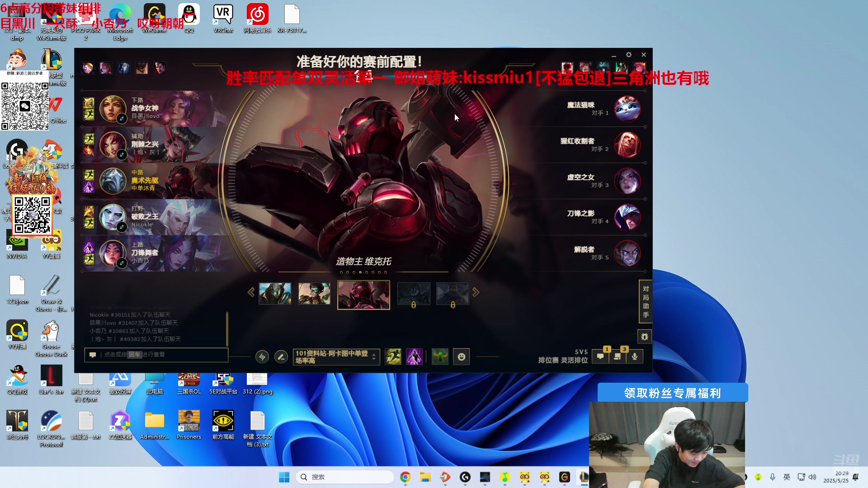
Task: Click the pencil edit rune page icon
Action: point(281,357)
